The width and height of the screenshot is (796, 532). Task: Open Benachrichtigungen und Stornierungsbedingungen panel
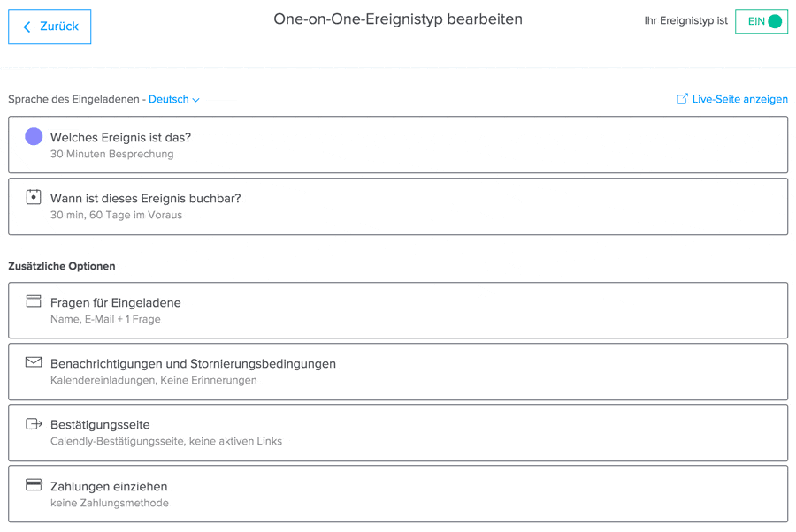coord(398,372)
